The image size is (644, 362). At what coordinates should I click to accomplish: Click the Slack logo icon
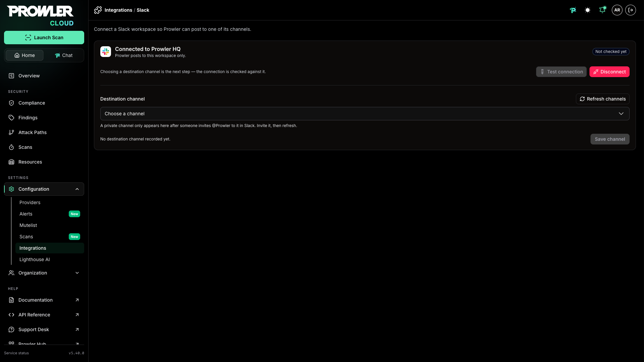tap(106, 52)
